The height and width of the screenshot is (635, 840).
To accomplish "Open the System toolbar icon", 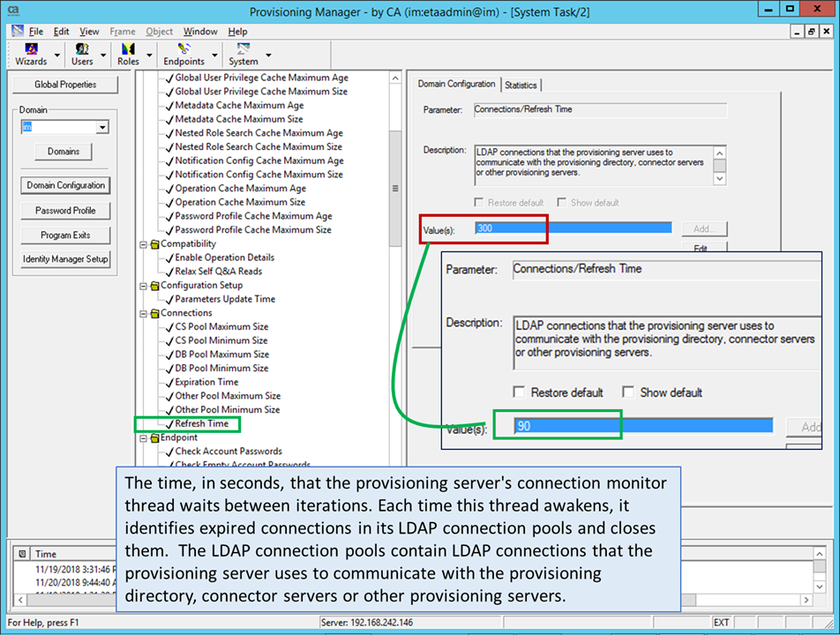I will (x=244, y=55).
